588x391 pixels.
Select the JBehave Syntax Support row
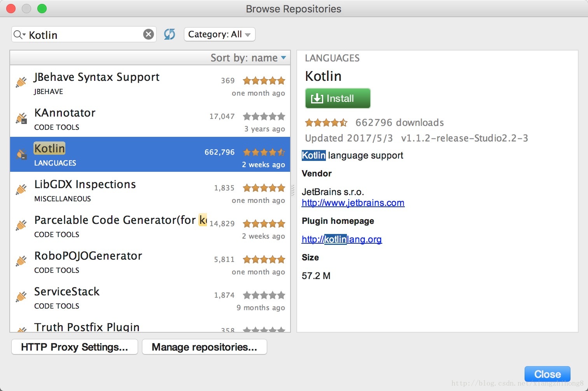150,83
